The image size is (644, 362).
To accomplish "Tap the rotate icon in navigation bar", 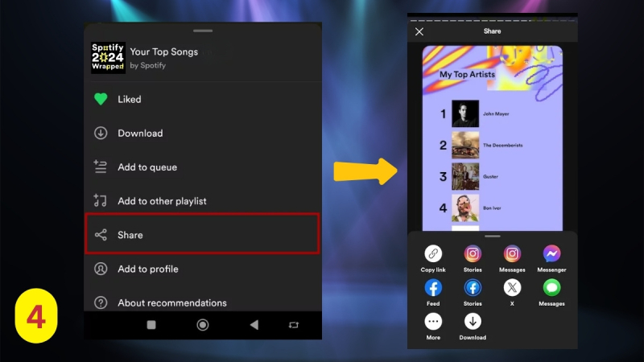I will pos(294,325).
